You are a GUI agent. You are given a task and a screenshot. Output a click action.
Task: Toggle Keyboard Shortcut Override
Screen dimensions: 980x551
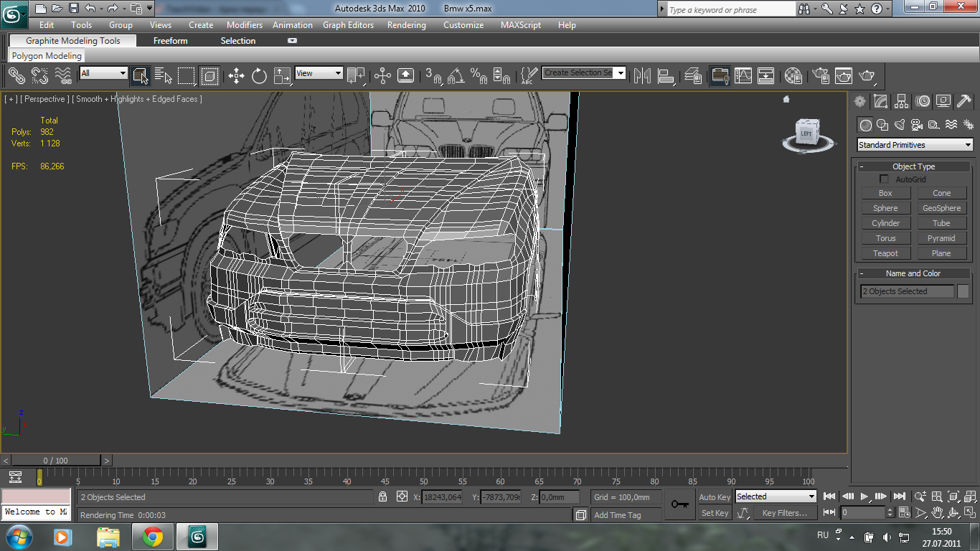point(405,75)
